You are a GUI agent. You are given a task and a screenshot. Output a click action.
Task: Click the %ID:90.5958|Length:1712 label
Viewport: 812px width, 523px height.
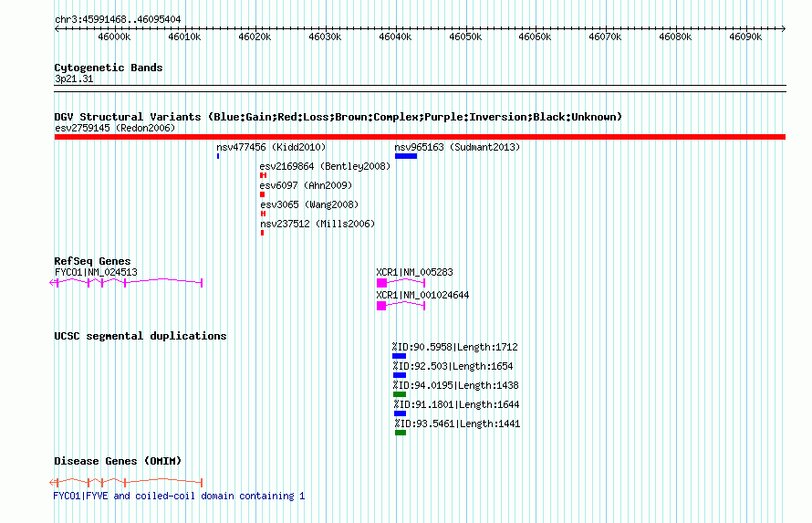(455, 347)
